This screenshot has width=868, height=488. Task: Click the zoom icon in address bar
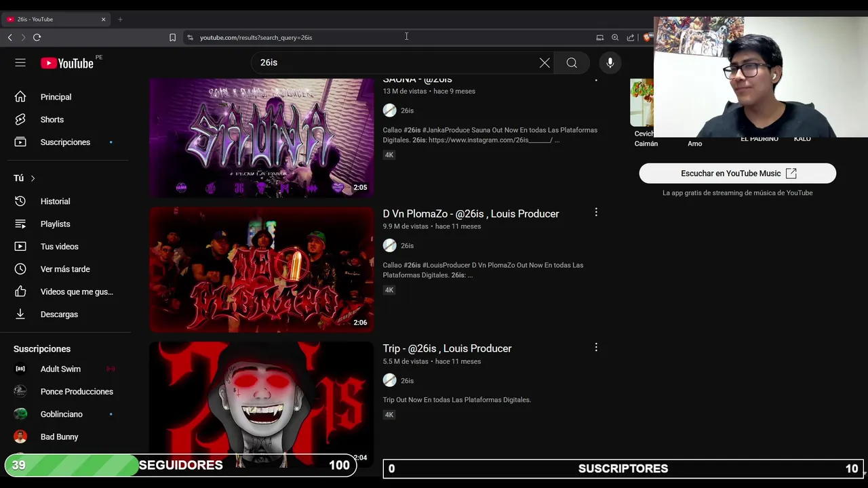[x=615, y=37]
